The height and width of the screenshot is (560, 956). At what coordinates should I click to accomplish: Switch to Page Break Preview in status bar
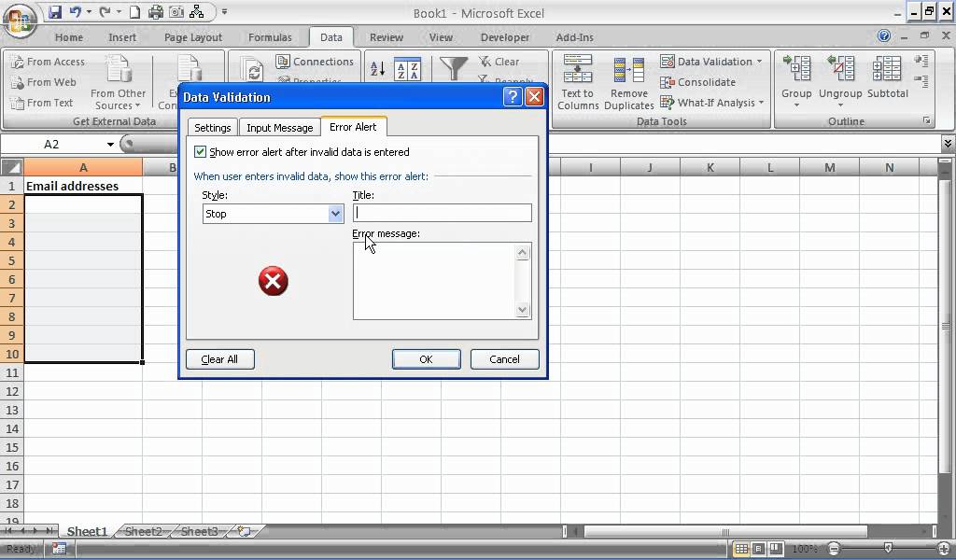pyautogui.click(x=775, y=549)
